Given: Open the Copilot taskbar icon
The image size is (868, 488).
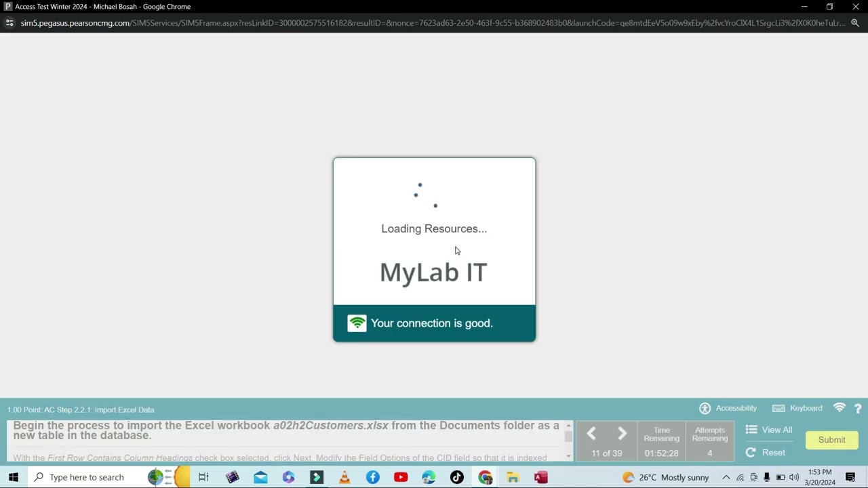Looking at the screenshot, I should tap(289, 477).
